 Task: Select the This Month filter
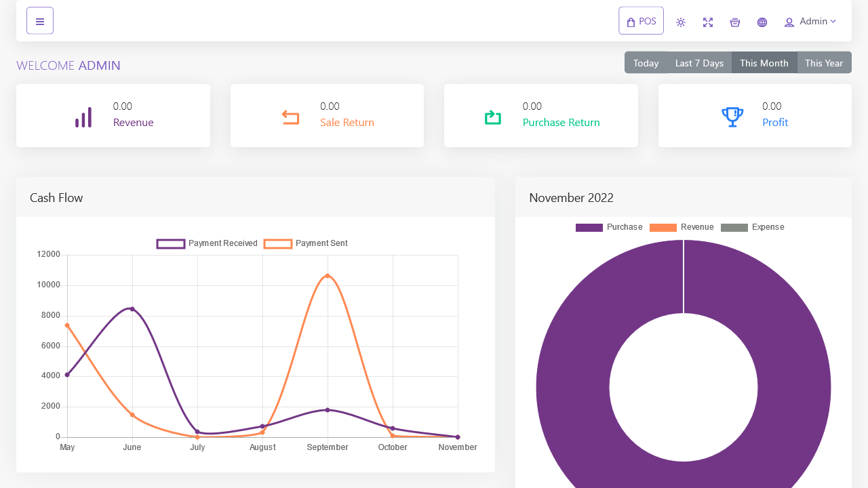coord(764,62)
